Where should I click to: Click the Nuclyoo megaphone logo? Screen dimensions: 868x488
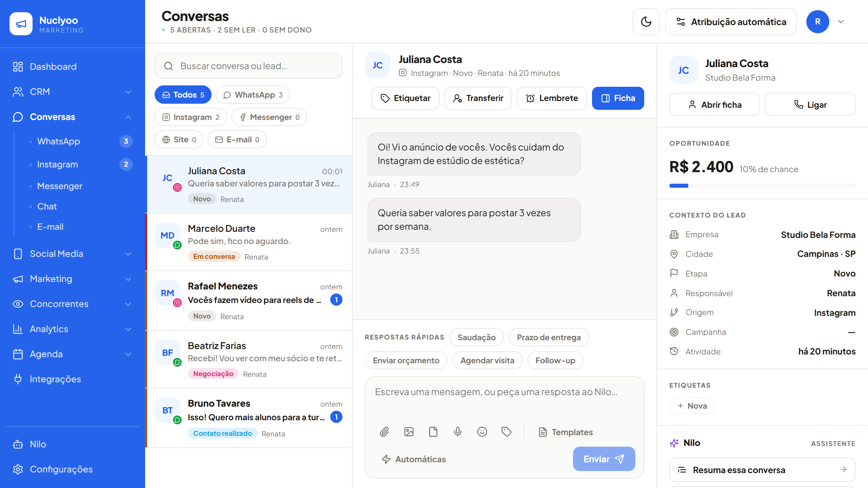click(x=21, y=24)
